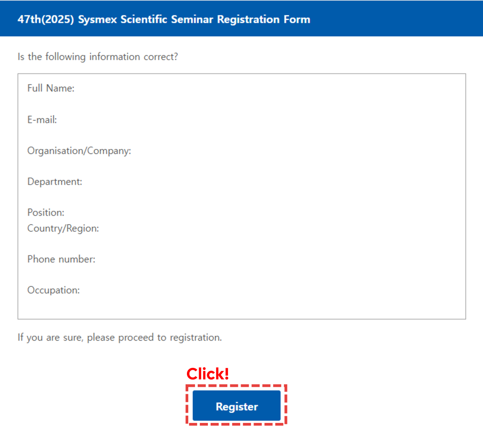Click the blank value area beside Department
The height and width of the screenshot is (448, 483).
(273, 182)
